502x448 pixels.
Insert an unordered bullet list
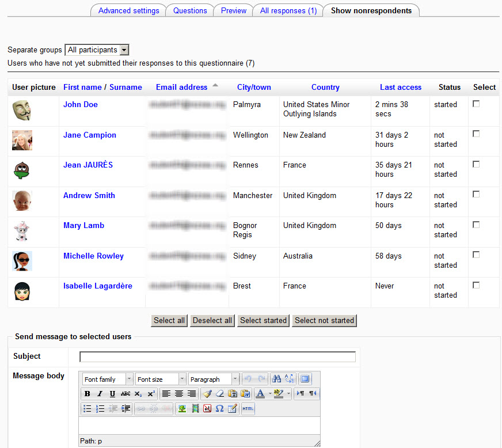(x=88, y=409)
